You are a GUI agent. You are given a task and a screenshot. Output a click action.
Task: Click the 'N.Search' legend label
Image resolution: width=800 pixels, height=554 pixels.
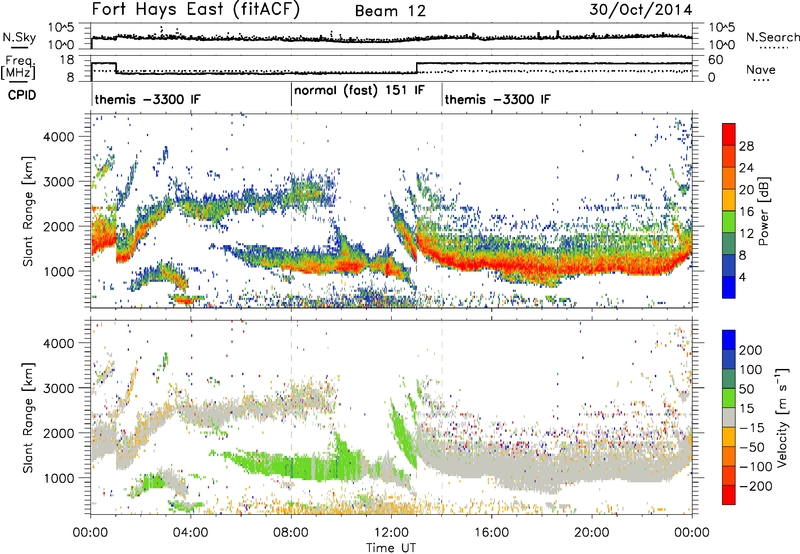[x=772, y=37]
